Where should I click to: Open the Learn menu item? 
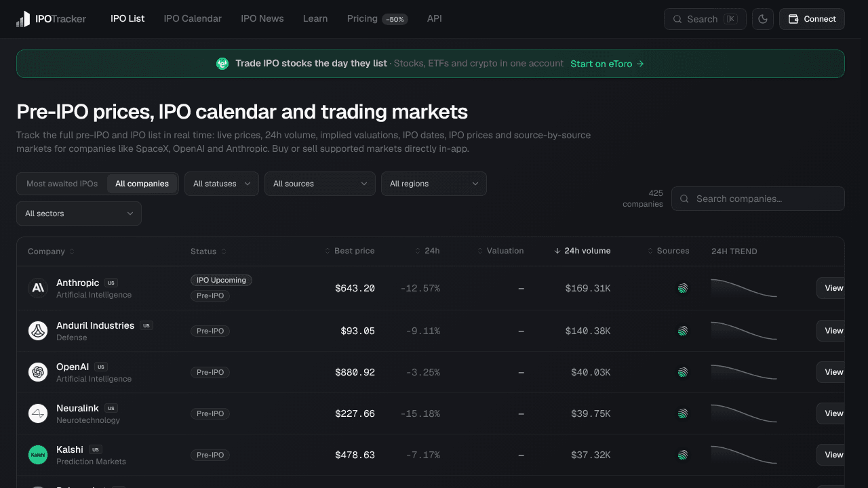[x=315, y=18]
